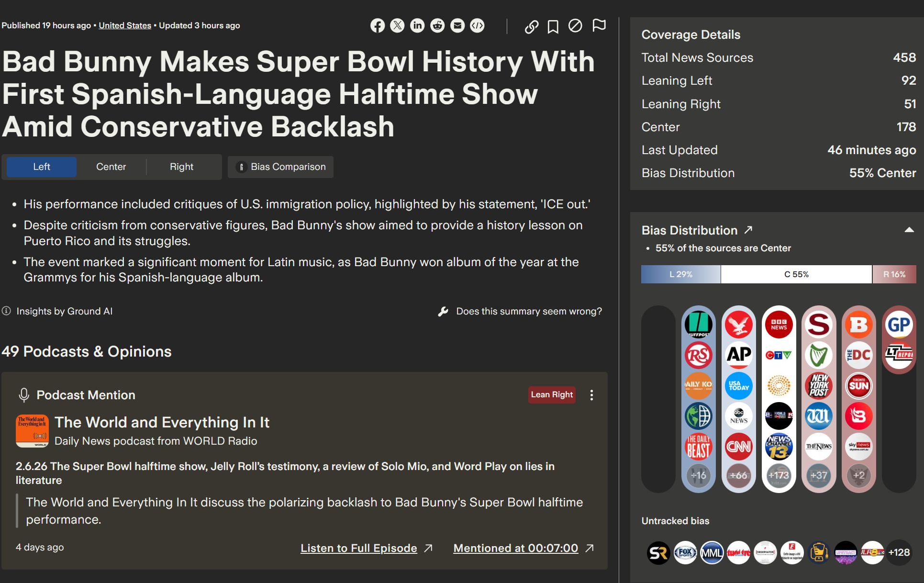924x583 pixels.
Task: Click the AP source logo
Action: [x=738, y=355]
